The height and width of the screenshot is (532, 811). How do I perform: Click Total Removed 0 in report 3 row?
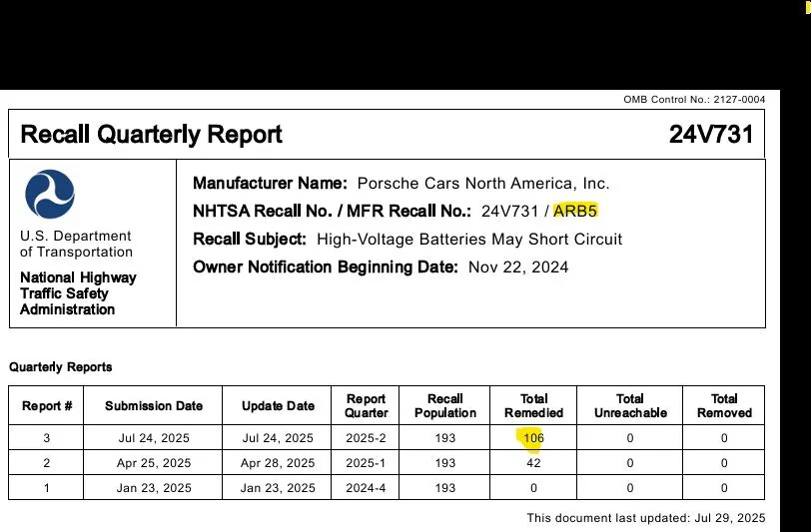coord(724,438)
